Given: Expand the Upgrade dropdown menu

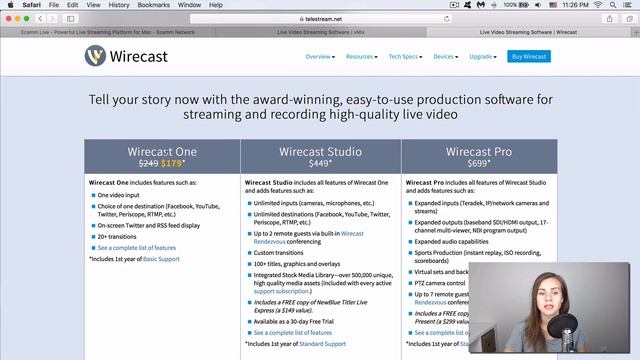Looking at the screenshot, I should pos(483,56).
